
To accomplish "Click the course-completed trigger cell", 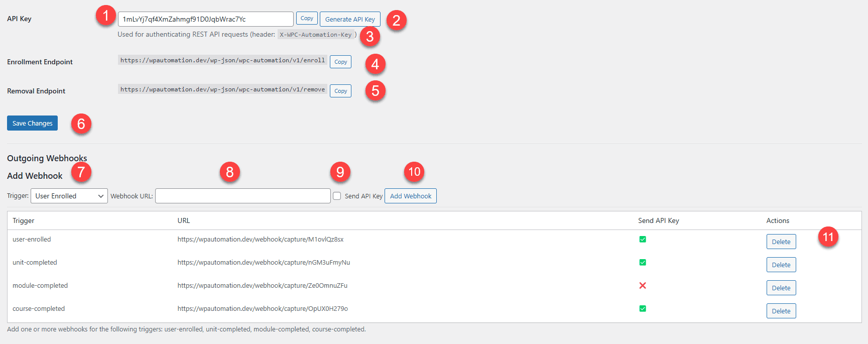I will click(x=39, y=309).
